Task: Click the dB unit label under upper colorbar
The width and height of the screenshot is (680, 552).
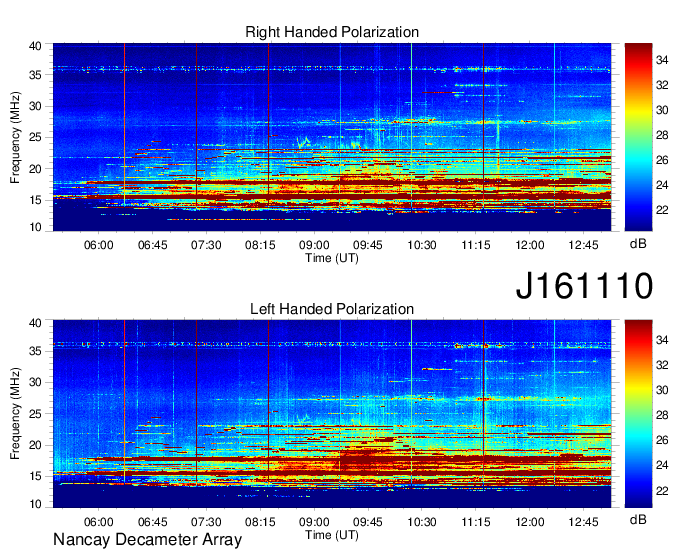Action: [x=638, y=244]
